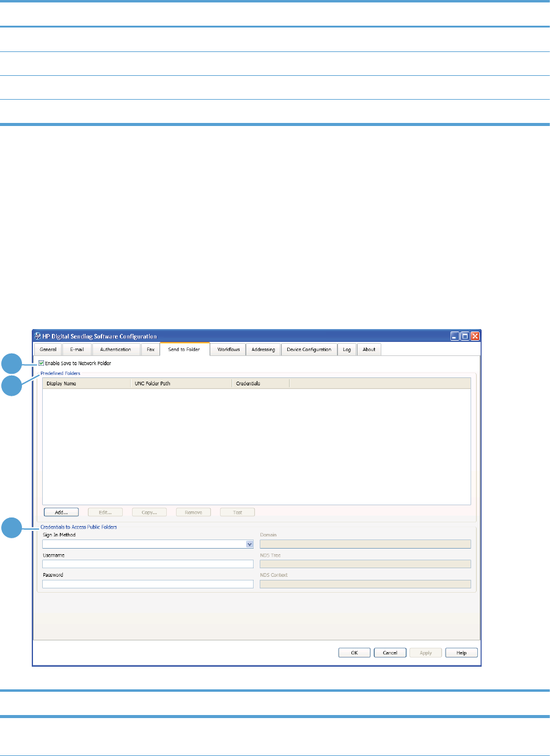
Task: Minimize the HP Digital Sending window
Action: [x=455, y=336]
